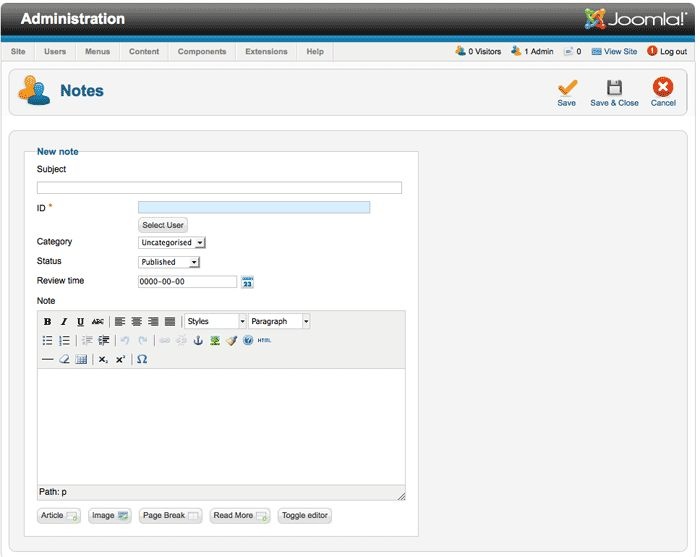Open the Paragraph format dropdown

[279, 321]
